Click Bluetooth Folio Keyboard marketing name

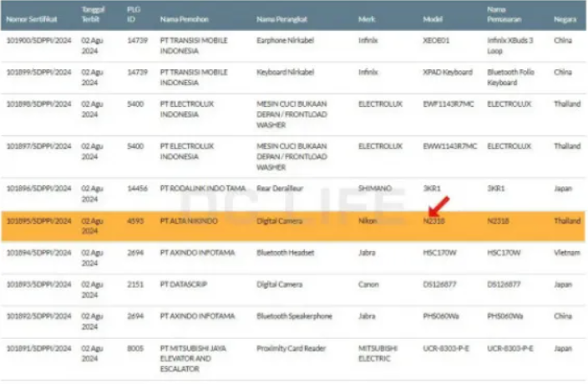(x=511, y=77)
